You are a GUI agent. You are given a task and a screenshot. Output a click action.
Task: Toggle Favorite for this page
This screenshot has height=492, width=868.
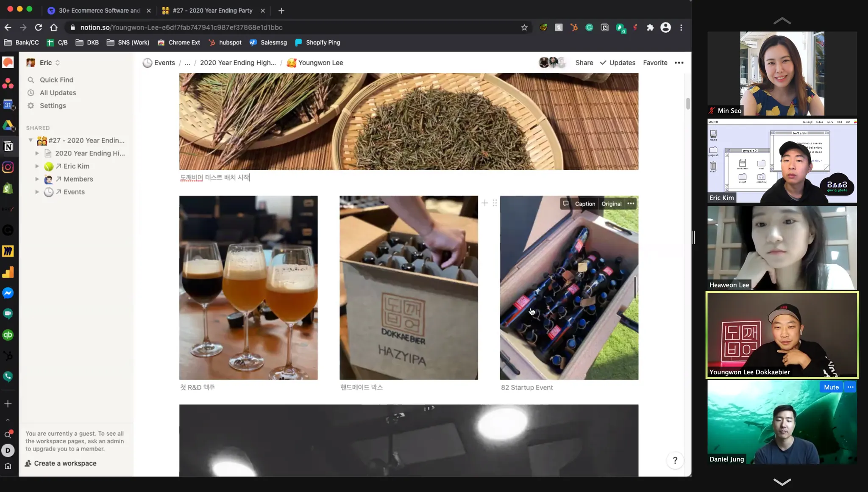(x=655, y=63)
